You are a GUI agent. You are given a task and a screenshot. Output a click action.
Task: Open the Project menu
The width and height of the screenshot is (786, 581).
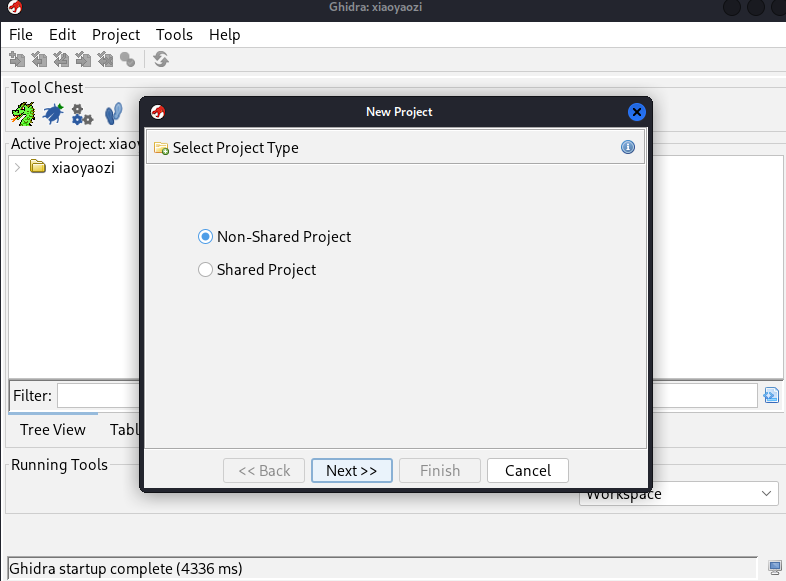pyautogui.click(x=116, y=35)
